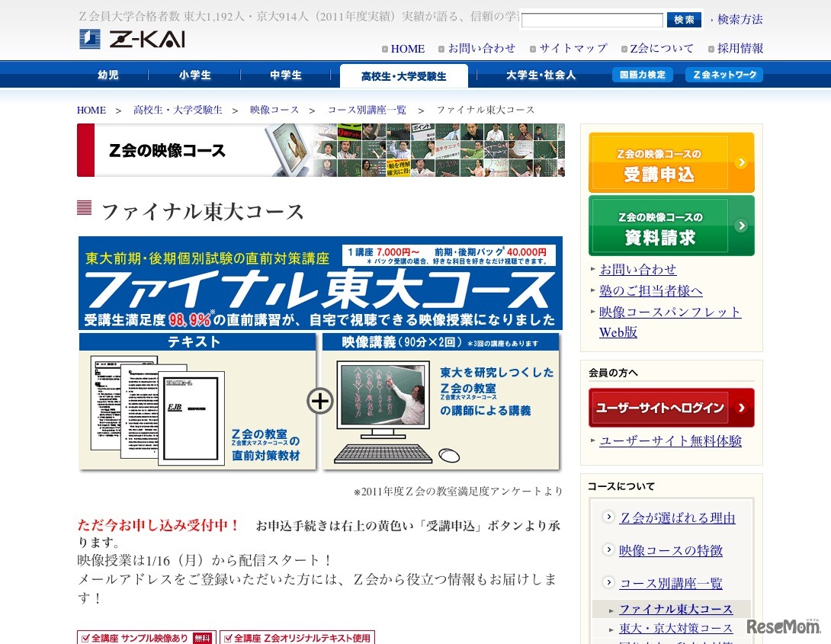Click 高校生・大学受験生 breadcrumb link
Image resolution: width=831 pixels, height=644 pixels.
[x=178, y=111]
